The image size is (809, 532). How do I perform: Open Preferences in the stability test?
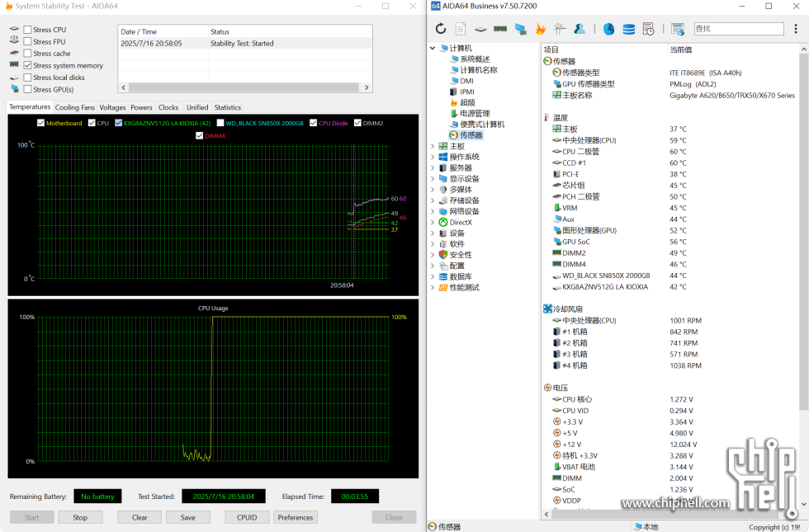tap(296, 518)
